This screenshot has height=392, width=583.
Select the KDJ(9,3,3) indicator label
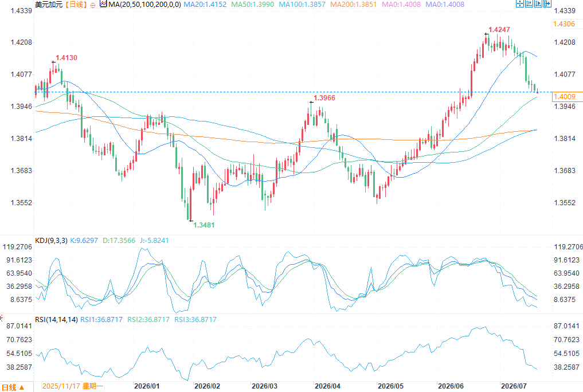[x=52, y=240]
